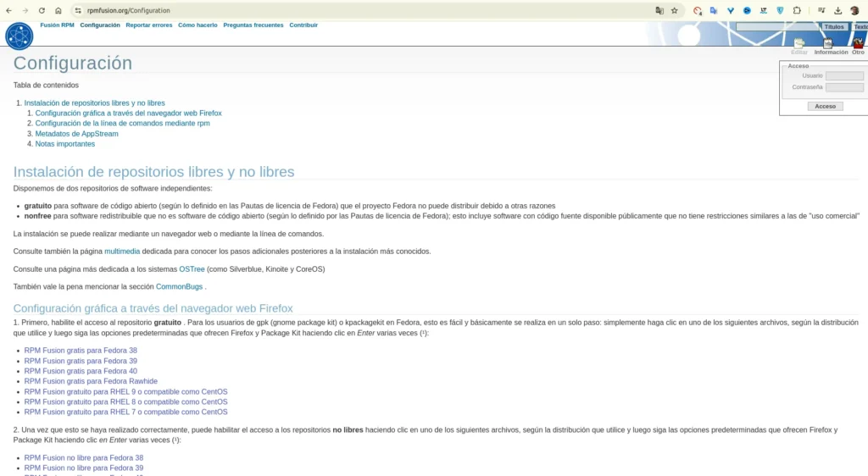Open the Fusión RPM menu item
The width and height of the screenshot is (868, 476).
click(57, 25)
